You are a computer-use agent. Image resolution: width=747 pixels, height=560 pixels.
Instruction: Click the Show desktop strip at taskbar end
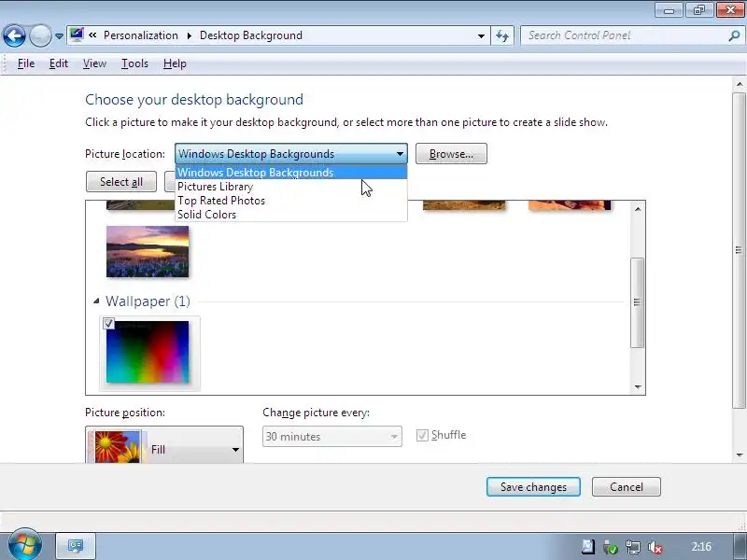[740, 547]
